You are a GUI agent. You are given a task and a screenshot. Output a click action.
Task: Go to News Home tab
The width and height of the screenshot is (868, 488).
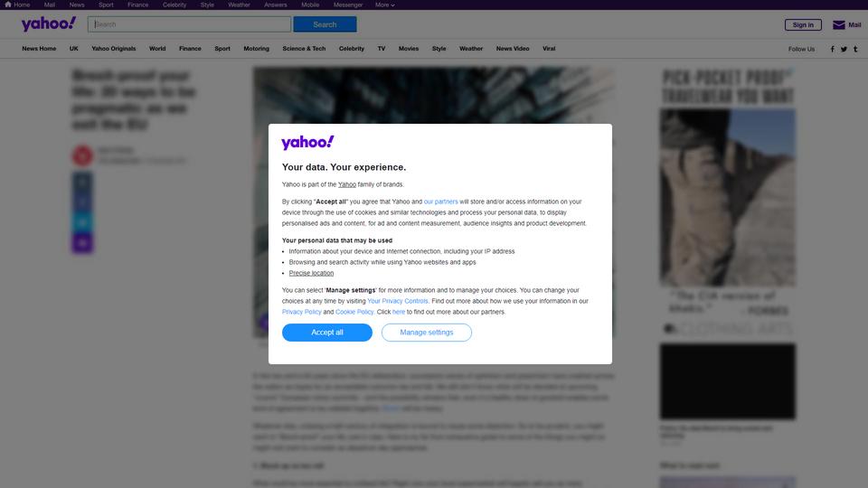39,49
